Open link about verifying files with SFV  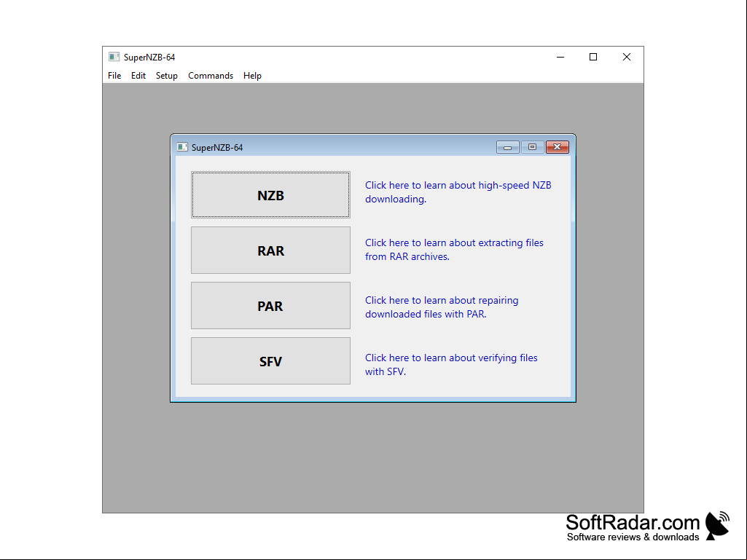tap(451, 365)
